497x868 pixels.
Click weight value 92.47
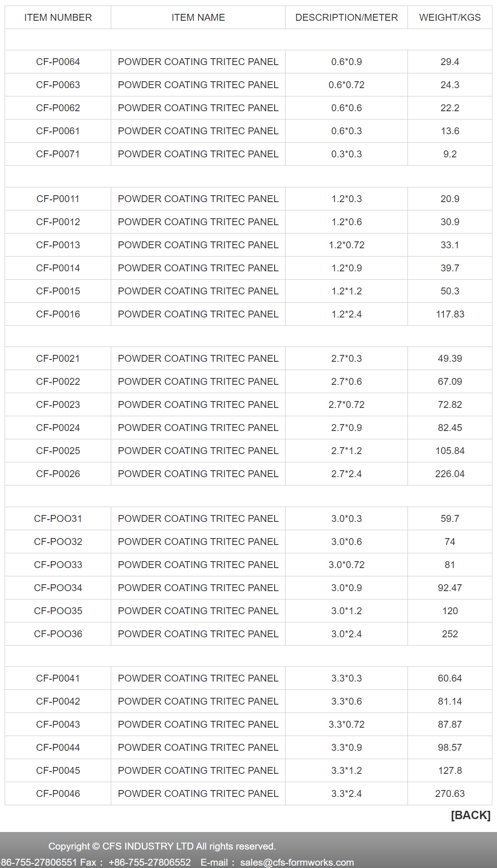(449, 588)
